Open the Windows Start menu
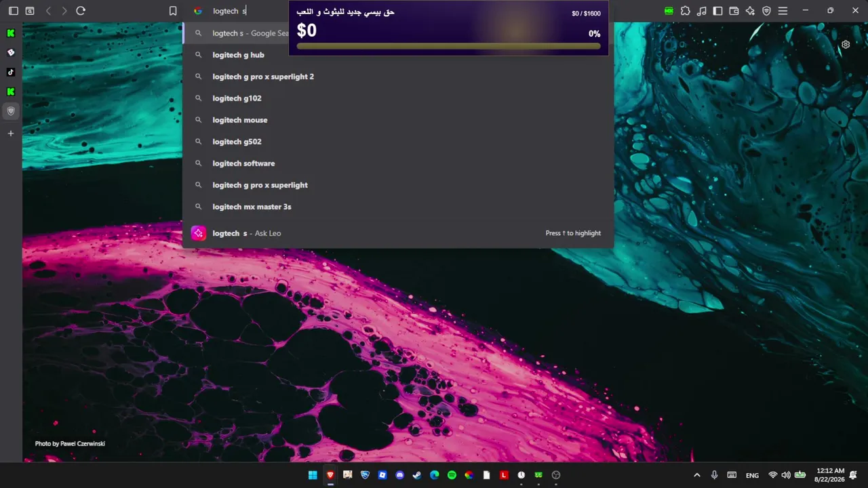This screenshot has width=868, height=488. pos(313,475)
